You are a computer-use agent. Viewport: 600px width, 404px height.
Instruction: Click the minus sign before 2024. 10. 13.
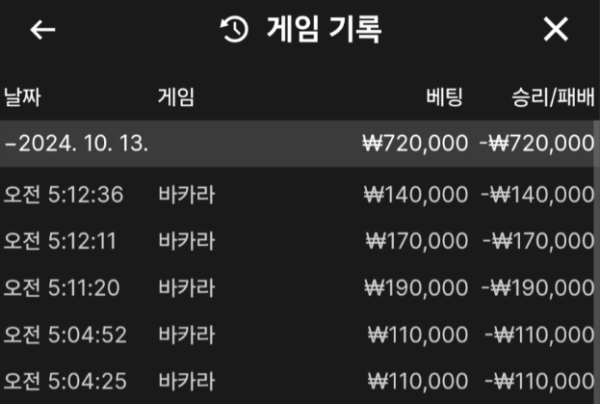click(x=11, y=145)
